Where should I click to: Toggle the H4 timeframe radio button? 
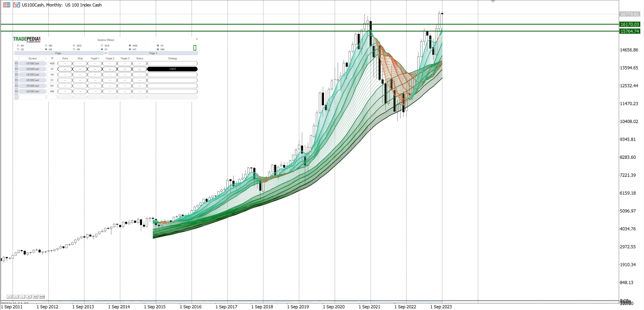(46, 49)
